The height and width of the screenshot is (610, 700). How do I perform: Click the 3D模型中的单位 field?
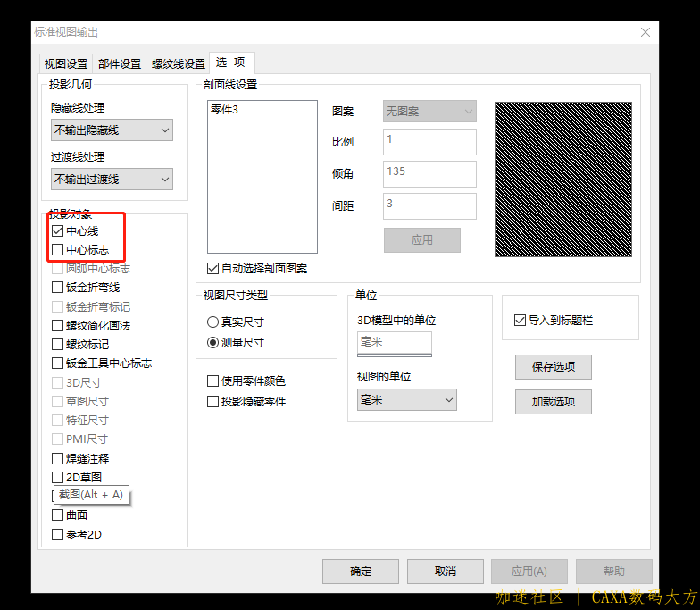point(395,343)
